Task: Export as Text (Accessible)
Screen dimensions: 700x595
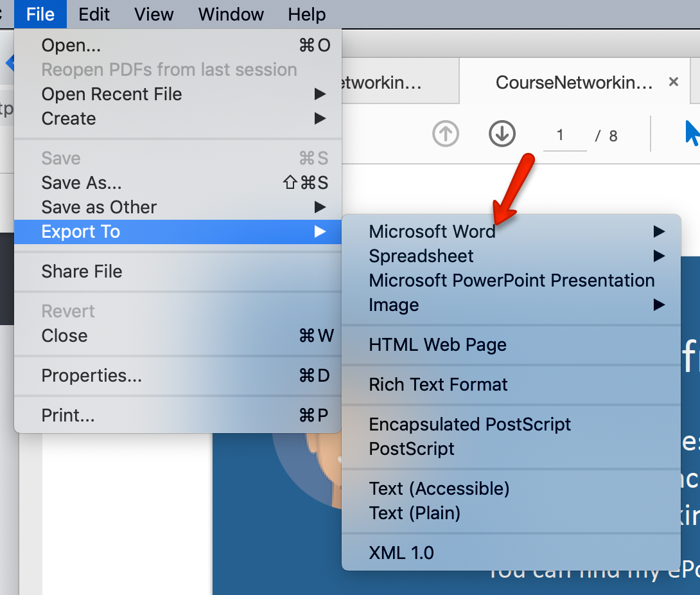Action: point(511,489)
